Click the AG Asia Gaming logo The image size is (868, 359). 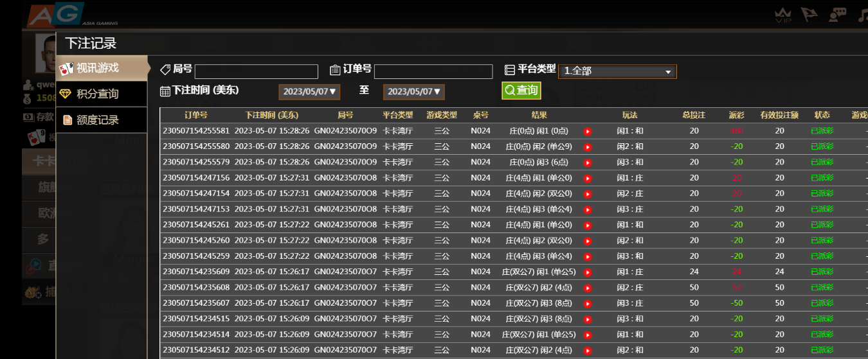click(57, 14)
